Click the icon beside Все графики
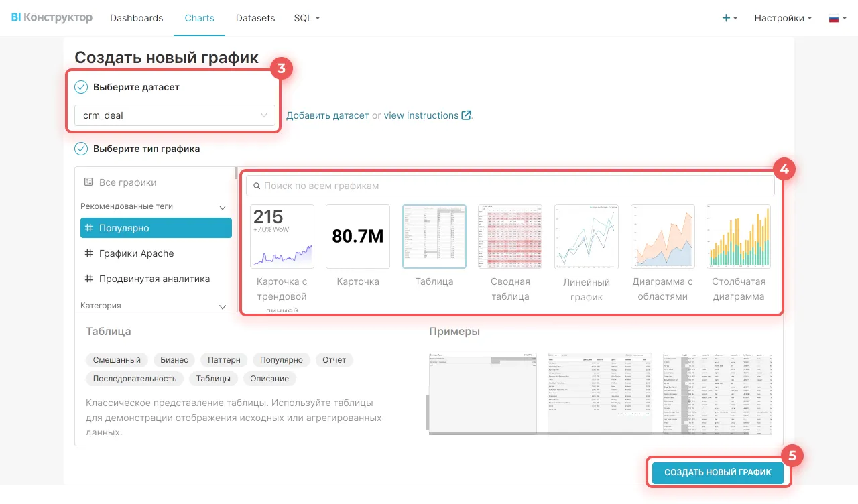Image resolution: width=858 pixels, height=504 pixels. tap(88, 182)
